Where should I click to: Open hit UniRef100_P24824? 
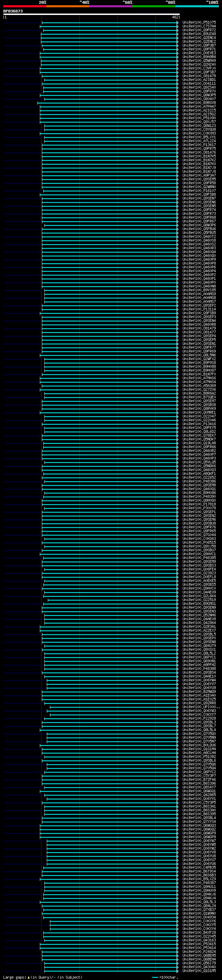199,951
